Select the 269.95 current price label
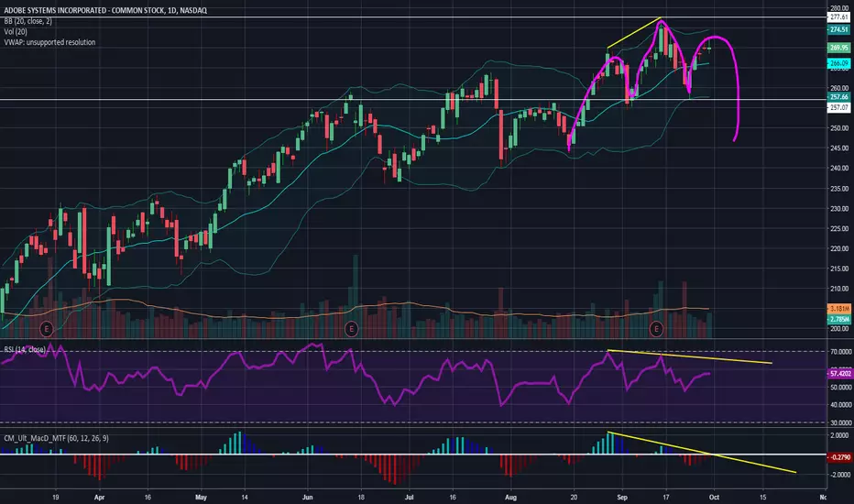The image size is (854, 504). (838, 48)
